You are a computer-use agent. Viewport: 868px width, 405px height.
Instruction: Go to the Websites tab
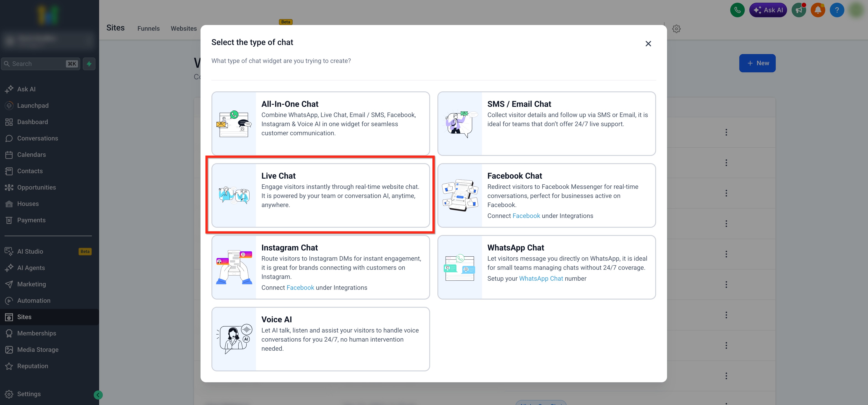click(x=183, y=29)
